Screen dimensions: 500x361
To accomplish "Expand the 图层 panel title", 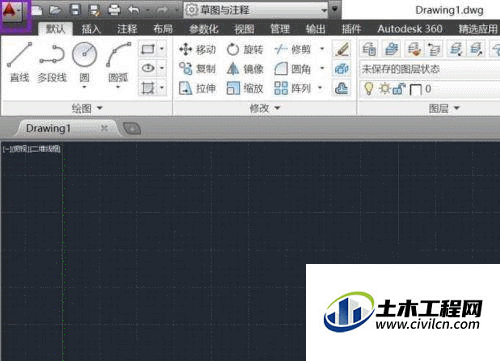I will click(444, 108).
